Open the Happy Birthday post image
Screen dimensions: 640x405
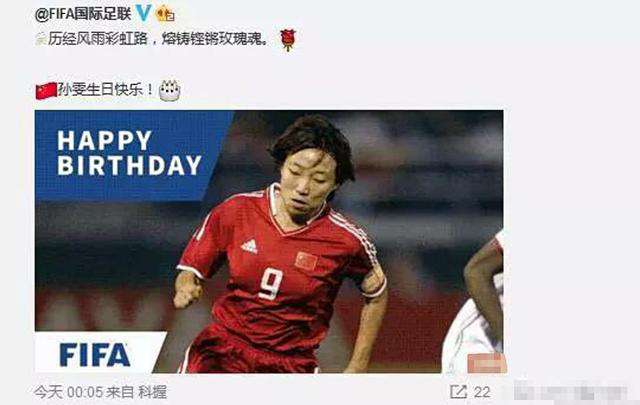pos(269,241)
